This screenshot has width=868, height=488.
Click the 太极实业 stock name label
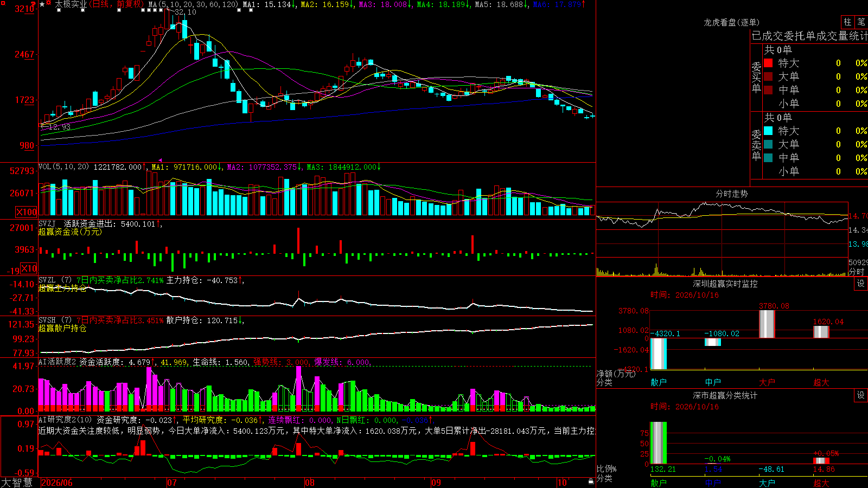point(71,4)
